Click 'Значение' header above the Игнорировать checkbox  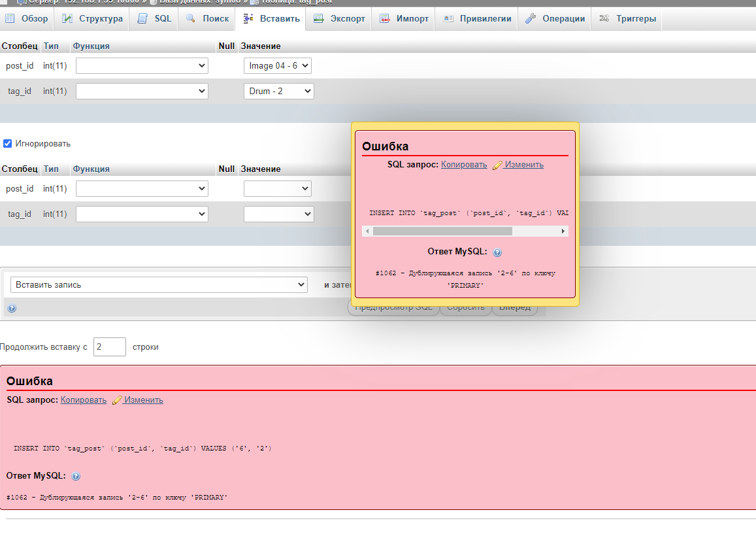click(x=261, y=46)
